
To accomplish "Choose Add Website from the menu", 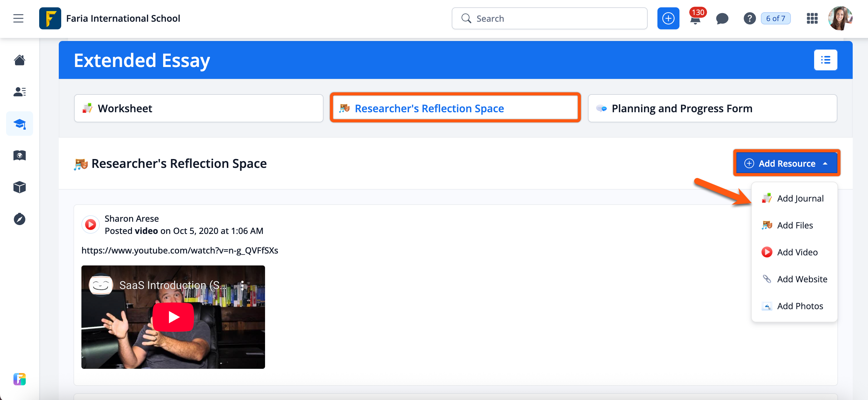I will click(x=802, y=279).
